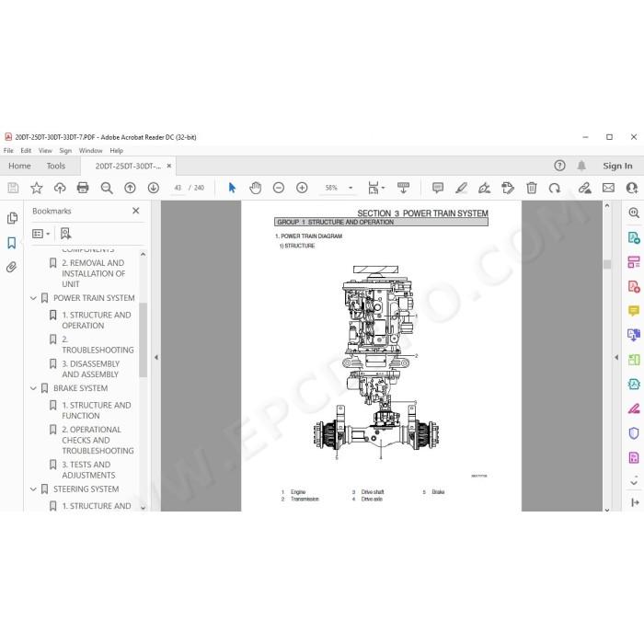Open attachments paperclip panel
Viewport: 644px width, 644px height.
click(x=11, y=268)
